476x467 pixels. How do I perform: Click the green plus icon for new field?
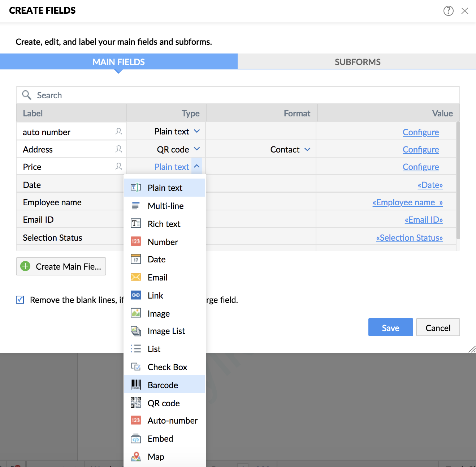pyautogui.click(x=25, y=266)
